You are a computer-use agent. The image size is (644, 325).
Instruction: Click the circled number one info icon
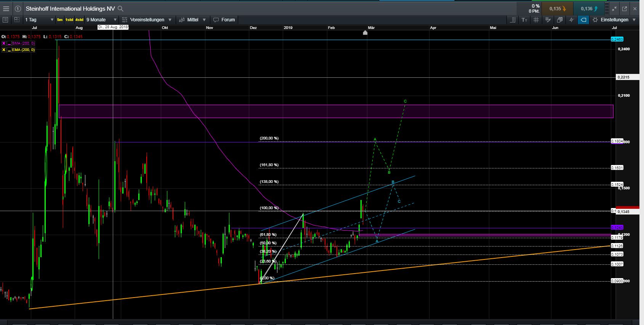tap(18, 8)
